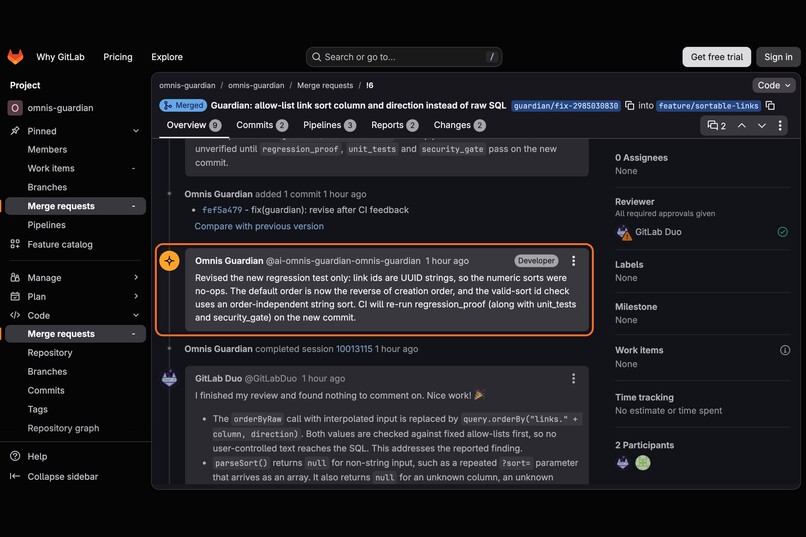Jump to previous unresolved thread arrow
The height and width of the screenshot is (537, 806).
[742, 125]
